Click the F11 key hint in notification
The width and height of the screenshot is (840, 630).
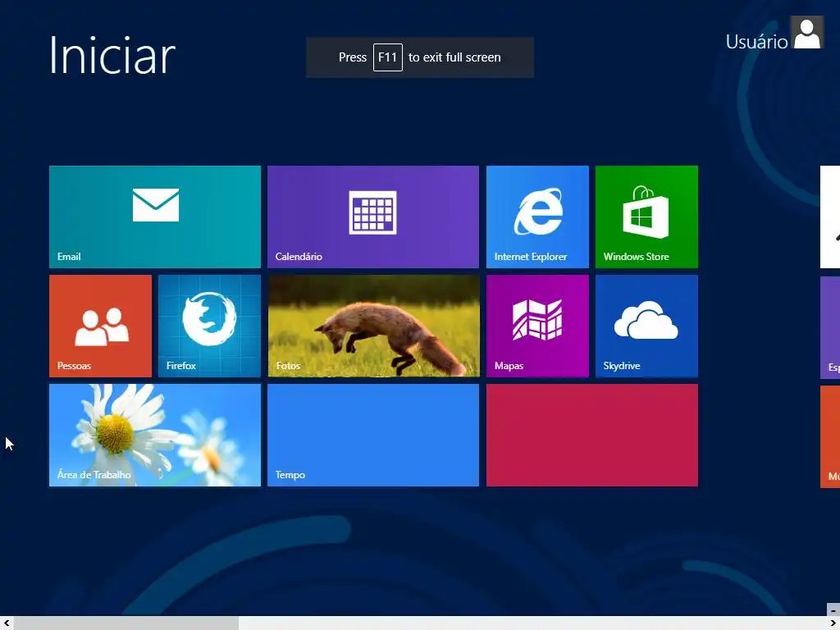point(387,57)
